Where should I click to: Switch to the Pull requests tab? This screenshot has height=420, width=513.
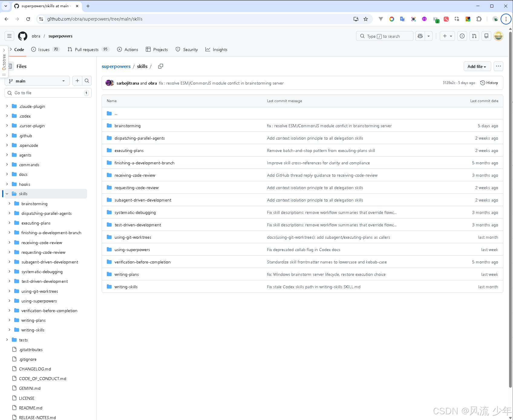[x=88, y=50]
